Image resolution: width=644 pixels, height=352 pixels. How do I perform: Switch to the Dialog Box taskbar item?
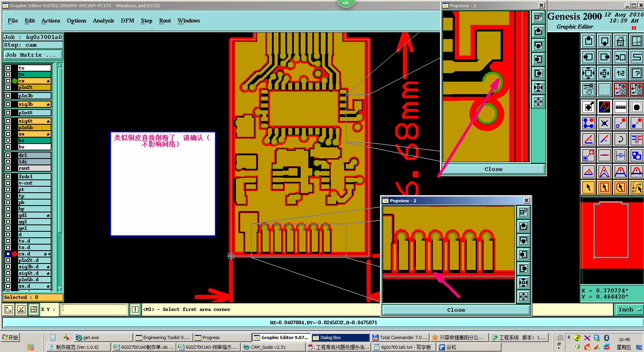340,338
